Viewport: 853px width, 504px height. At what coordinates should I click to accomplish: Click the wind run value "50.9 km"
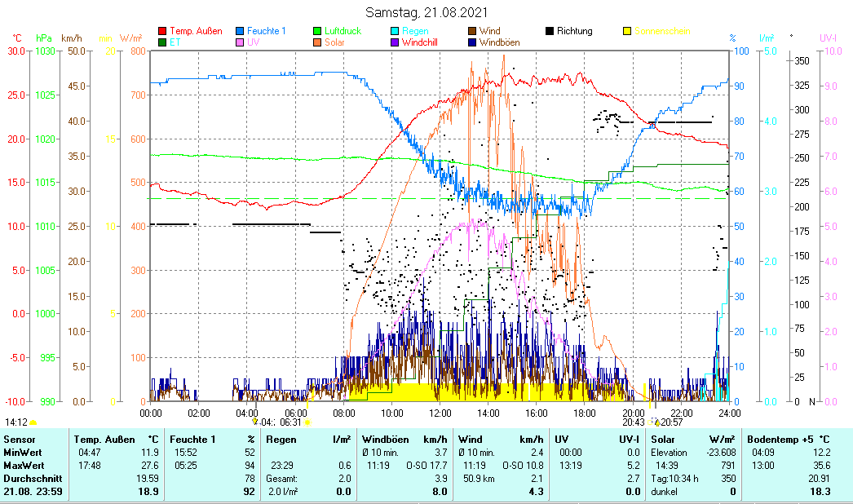[x=479, y=479]
